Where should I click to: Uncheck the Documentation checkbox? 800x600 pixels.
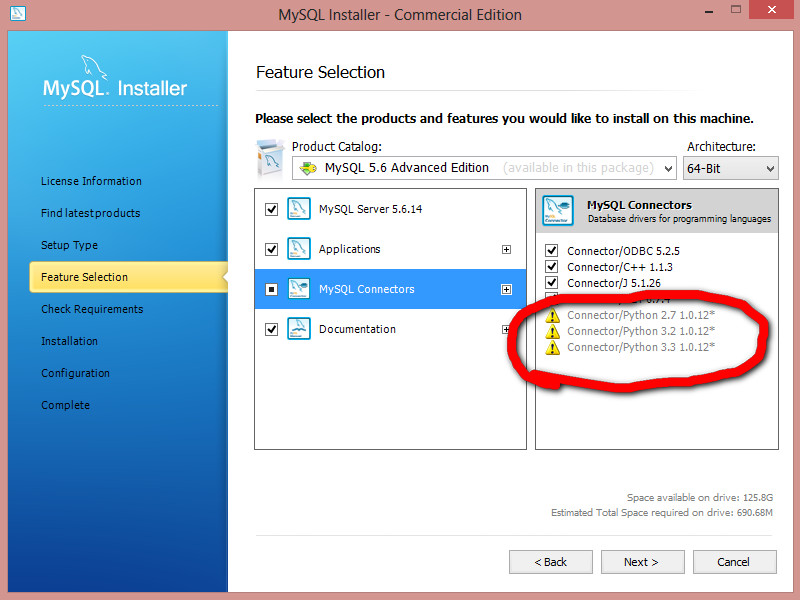271,330
